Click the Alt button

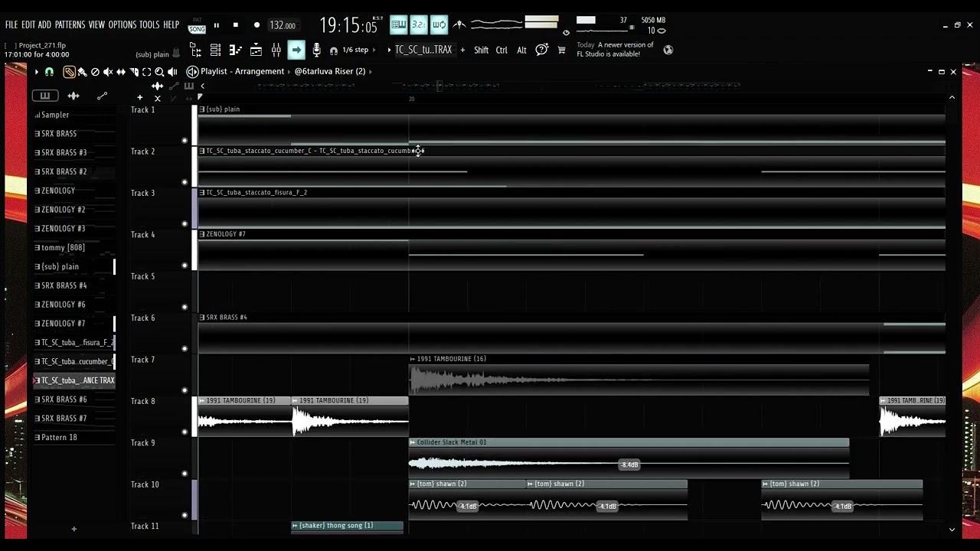521,51
